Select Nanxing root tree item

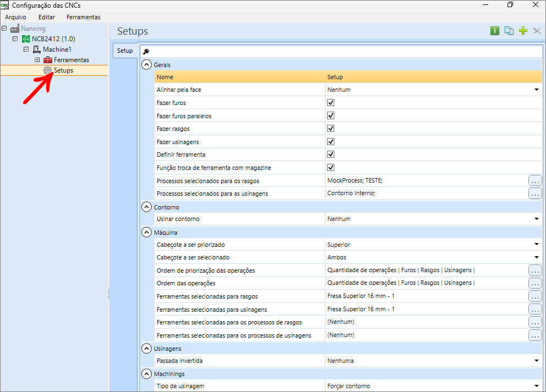33,29
